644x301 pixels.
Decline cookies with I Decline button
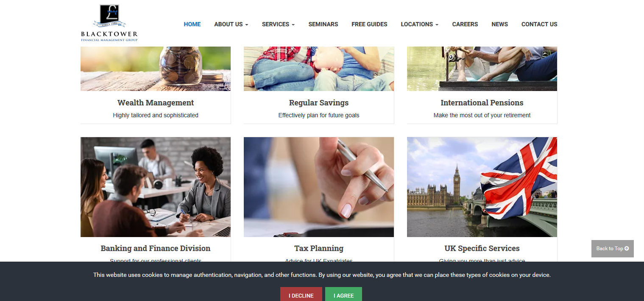tap(301, 294)
